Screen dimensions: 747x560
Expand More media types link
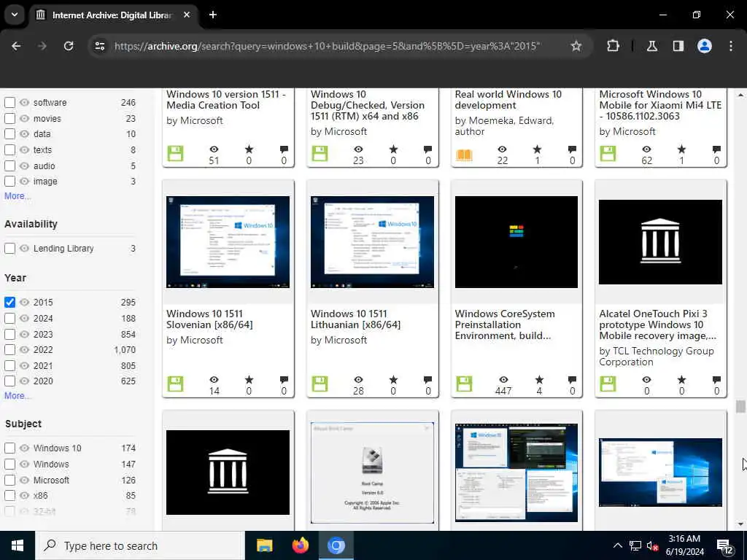[x=18, y=195]
